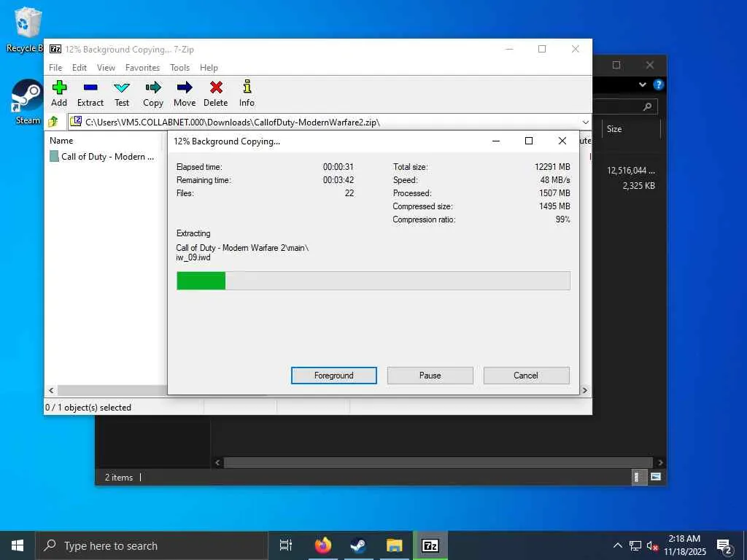747x560 pixels.
Task: Click the help icon in File Explorer
Action: coord(659,85)
